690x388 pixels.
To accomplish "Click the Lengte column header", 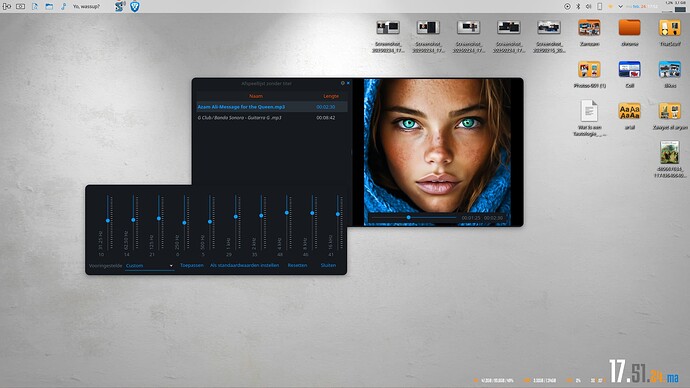I will point(331,96).
